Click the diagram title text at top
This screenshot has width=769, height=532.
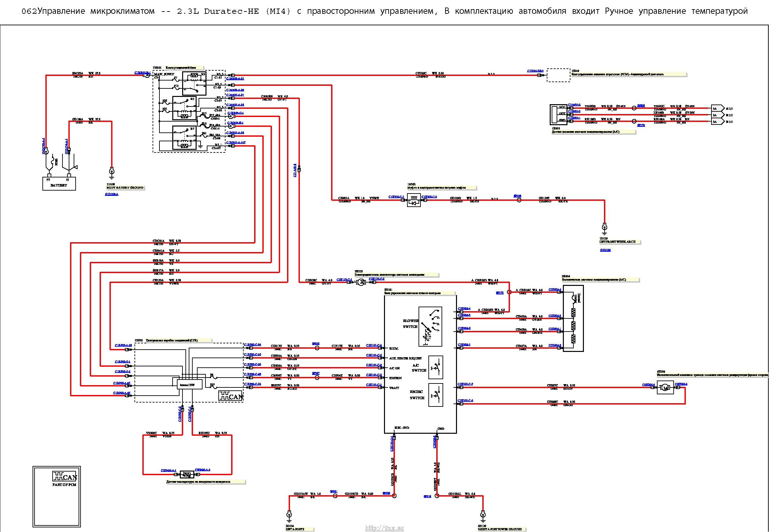coord(385,11)
